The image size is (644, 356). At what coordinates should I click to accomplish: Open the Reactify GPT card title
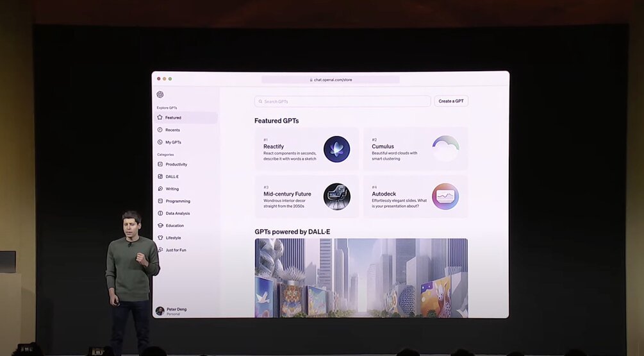(274, 146)
